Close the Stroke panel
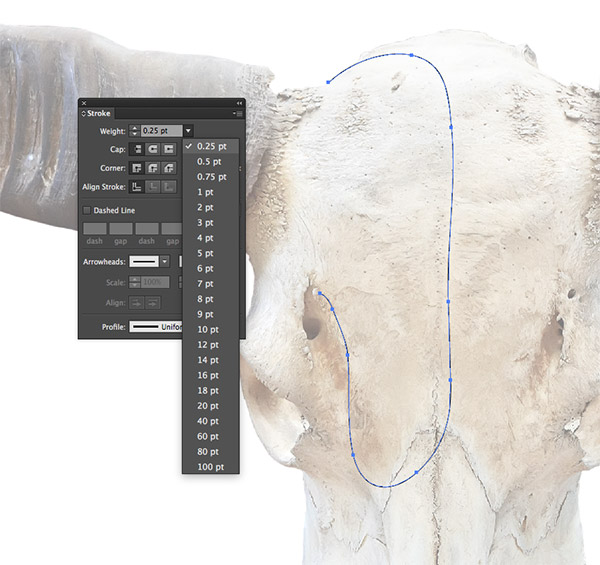The width and height of the screenshot is (600, 565). [84, 103]
